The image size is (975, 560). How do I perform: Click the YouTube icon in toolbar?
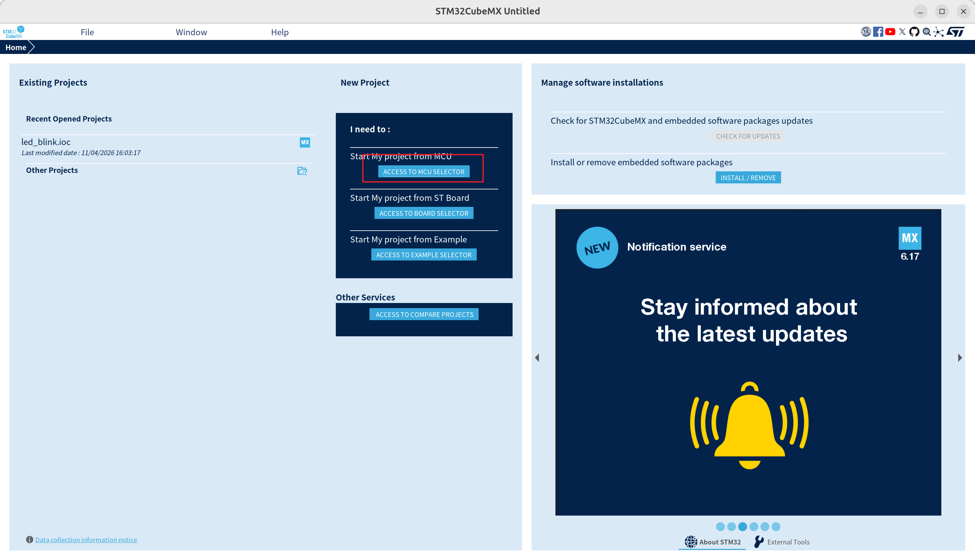tap(890, 32)
